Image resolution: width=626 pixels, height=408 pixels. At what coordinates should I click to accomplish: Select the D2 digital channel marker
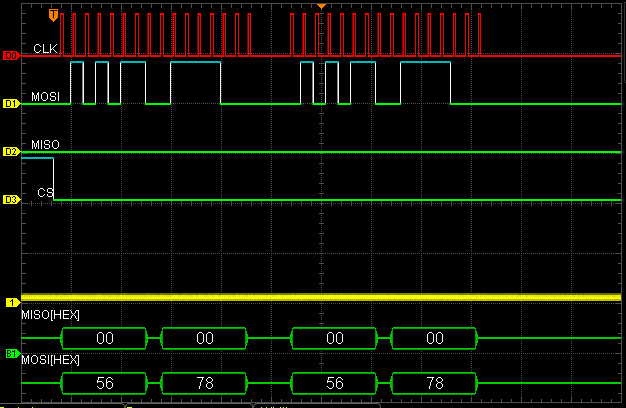pyautogui.click(x=11, y=151)
